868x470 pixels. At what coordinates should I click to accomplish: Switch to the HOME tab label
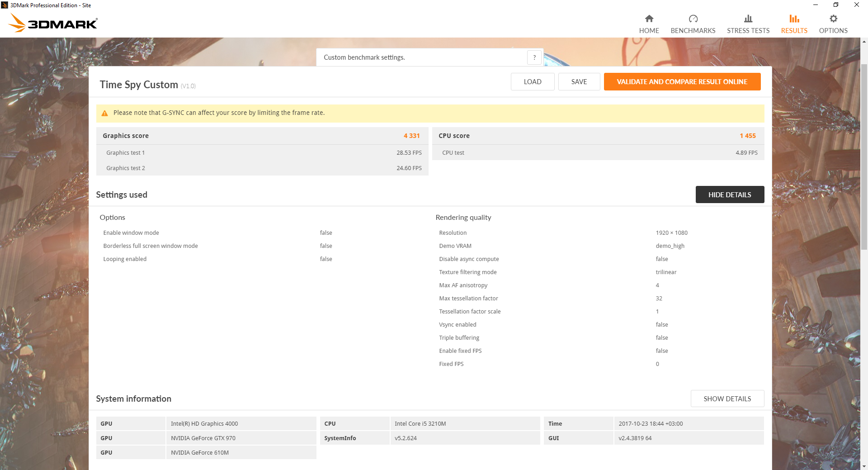(649, 31)
